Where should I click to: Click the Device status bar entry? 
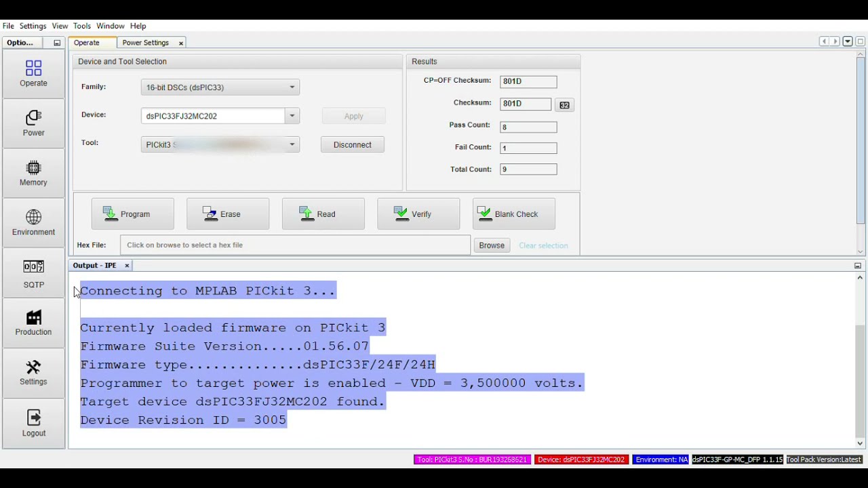pos(581,460)
